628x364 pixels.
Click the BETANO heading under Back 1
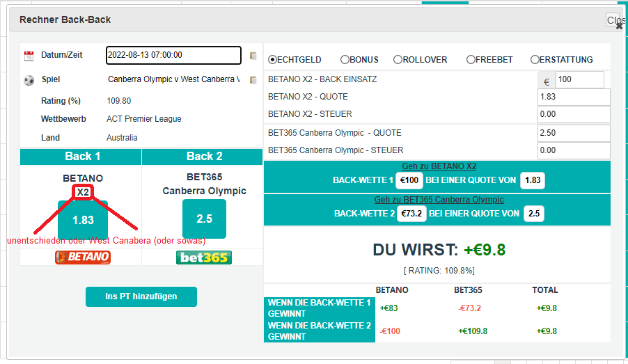83,178
